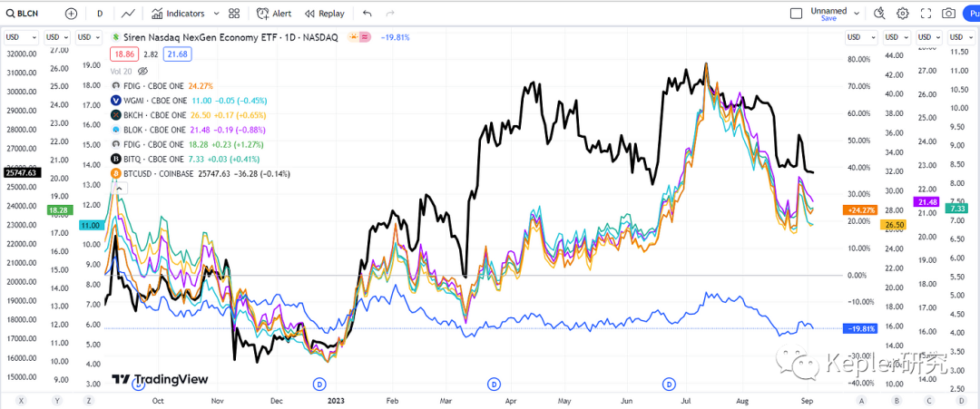980x409 pixels.
Task: Select the D timeframe interval
Action: [x=100, y=13]
